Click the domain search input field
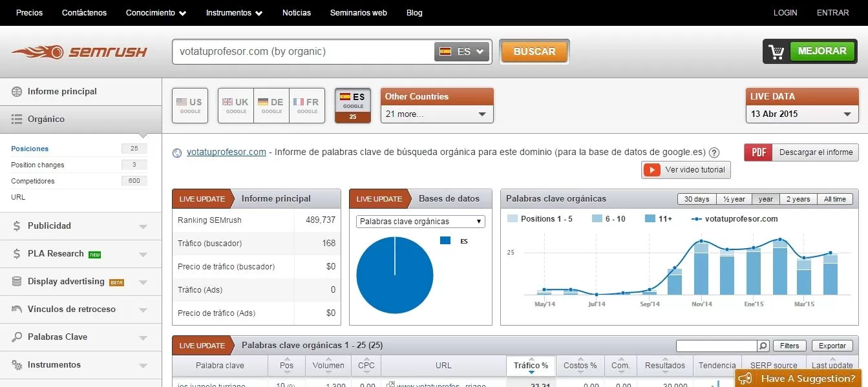This screenshot has height=387, width=868. pyautogui.click(x=304, y=52)
